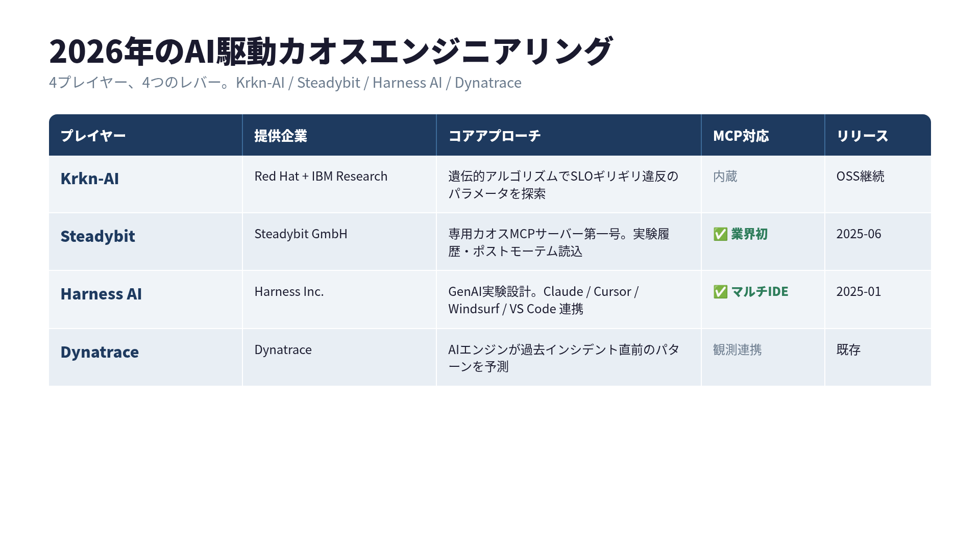Select the リリース column header
The height and width of the screenshot is (551, 980).
pyautogui.click(x=878, y=135)
